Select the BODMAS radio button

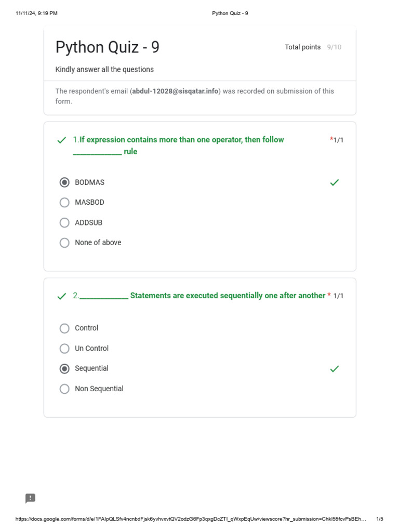[64, 182]
